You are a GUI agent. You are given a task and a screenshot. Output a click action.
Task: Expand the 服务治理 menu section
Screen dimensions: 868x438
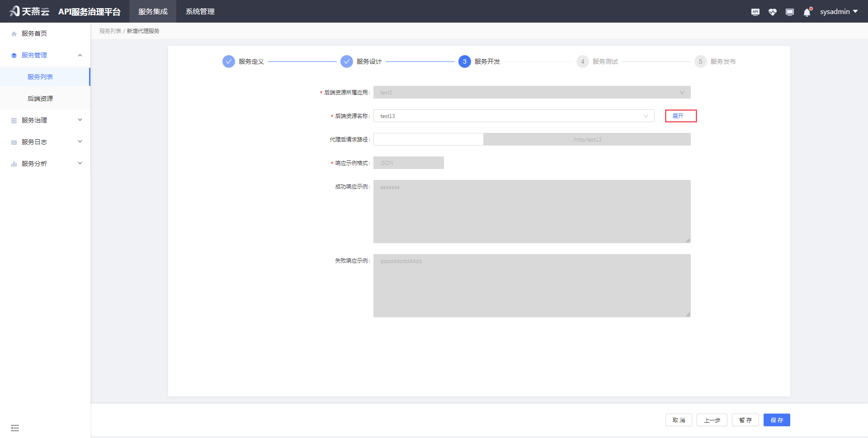pyautogui.click(x=80, y=120)
